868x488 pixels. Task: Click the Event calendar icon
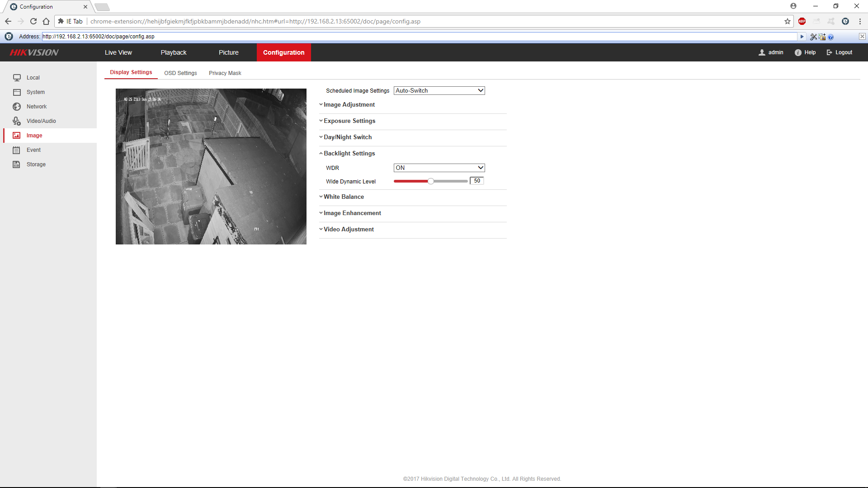pyautogui.click(x=17, y=150)
